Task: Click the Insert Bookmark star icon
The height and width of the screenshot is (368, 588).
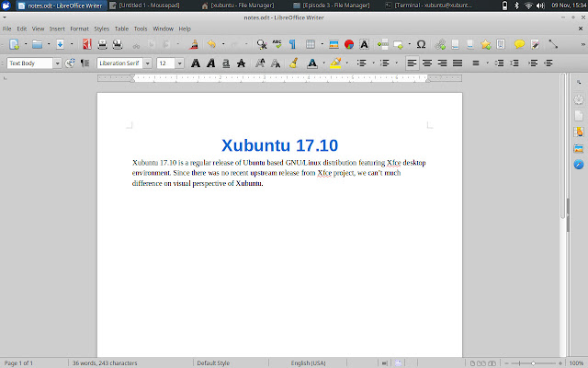Action: pyautogui.click(x=486, y=44)
